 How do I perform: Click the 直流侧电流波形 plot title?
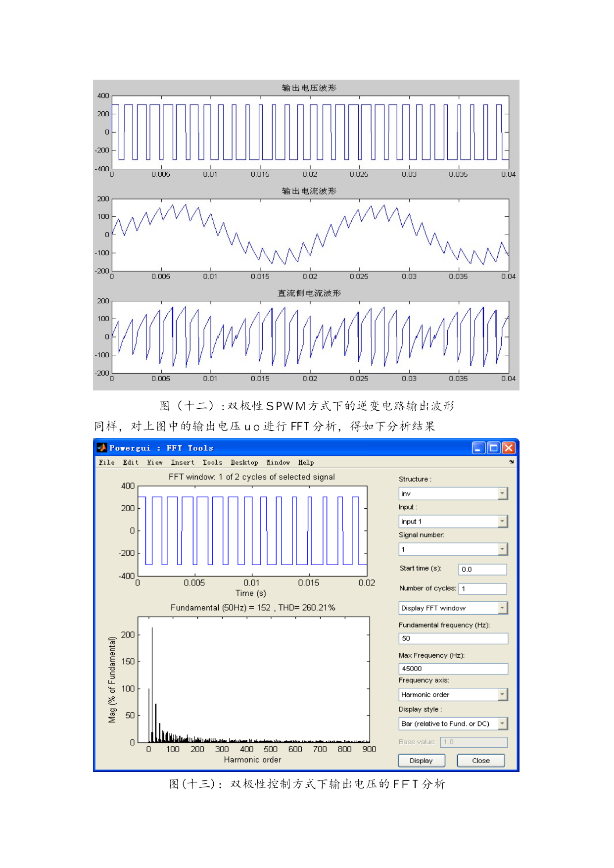pos(309,293)
